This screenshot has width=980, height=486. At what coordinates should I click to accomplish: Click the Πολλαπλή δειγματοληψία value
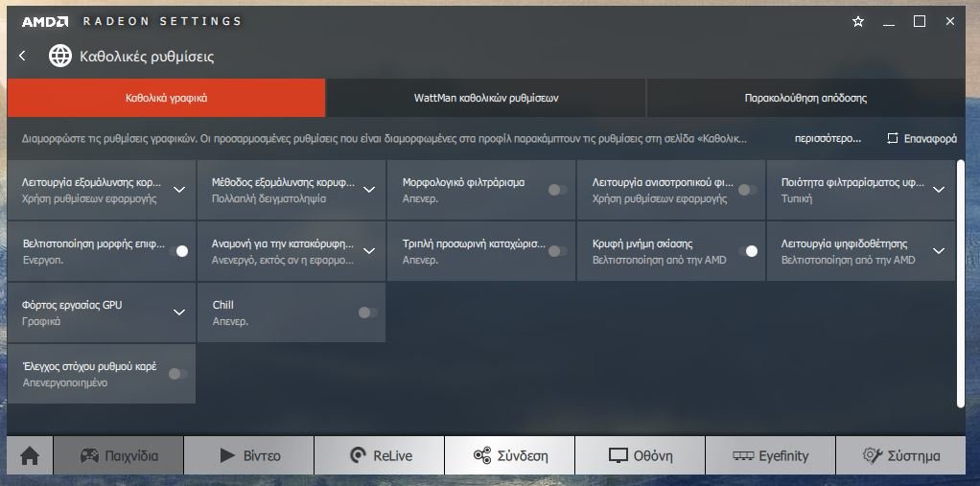268,198
